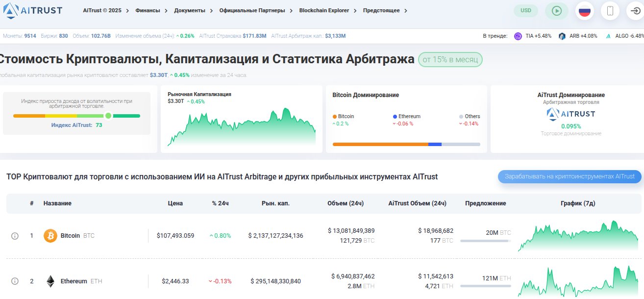Click the # column header
Screen dimensions: 644x299
pyautogui.click(x=32, y=203)
